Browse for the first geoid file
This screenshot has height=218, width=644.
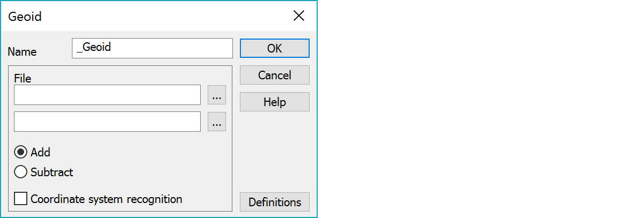[216, 95]
